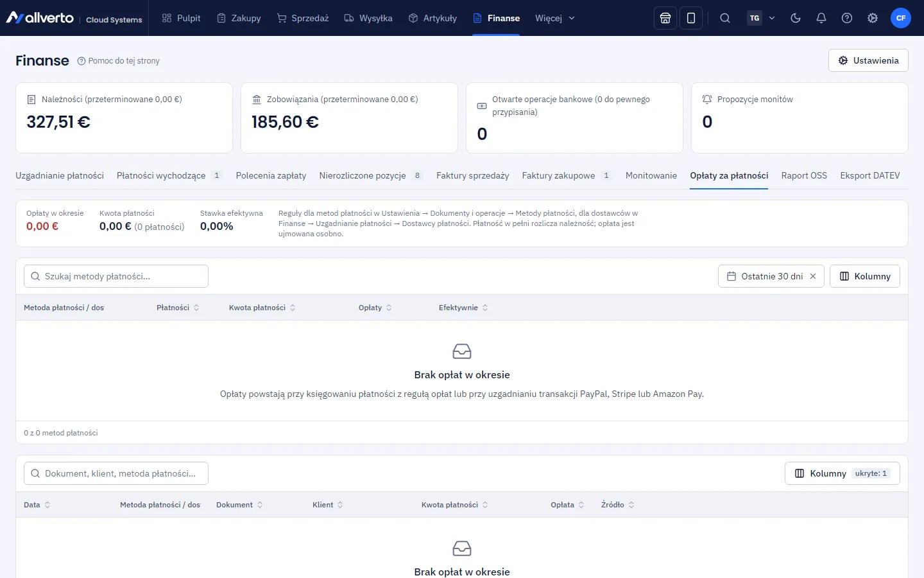This screenshot has width=924, height=578.
Task: Open the Należności card
Action: click(124, 118)
